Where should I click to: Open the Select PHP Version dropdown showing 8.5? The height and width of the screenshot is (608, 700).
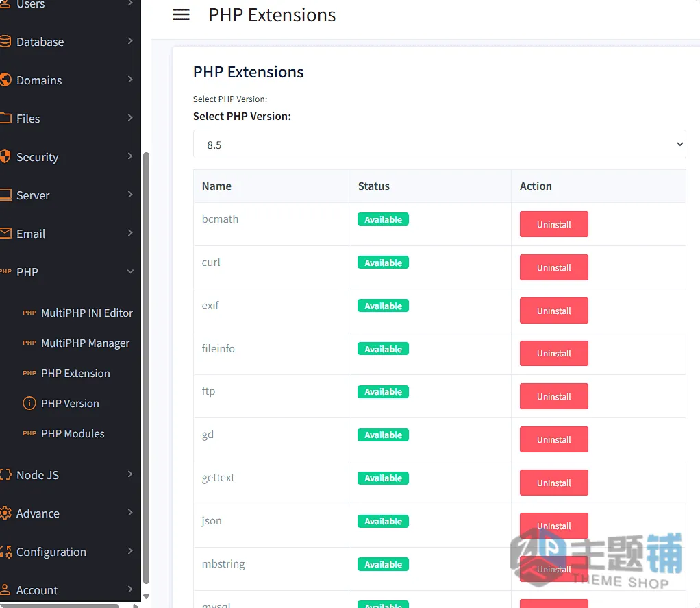point(439,145)
